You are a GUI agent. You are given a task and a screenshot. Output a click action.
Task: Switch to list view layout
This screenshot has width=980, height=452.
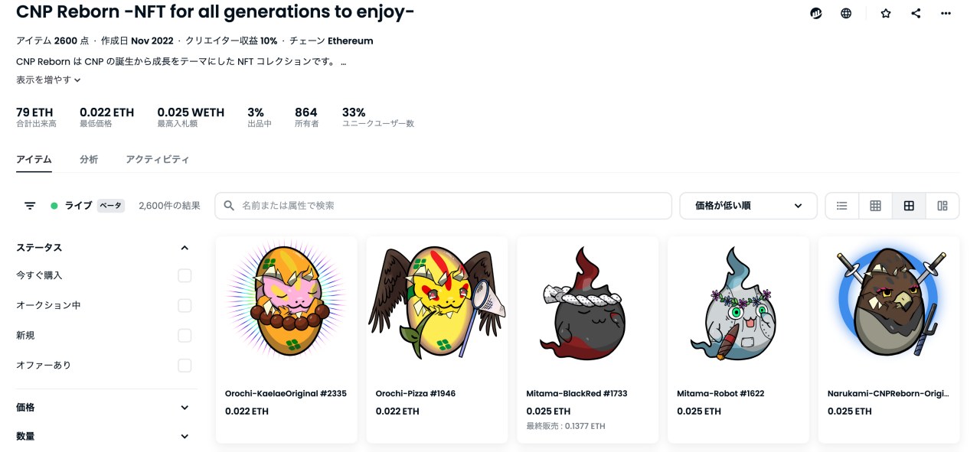click(842, 206)
